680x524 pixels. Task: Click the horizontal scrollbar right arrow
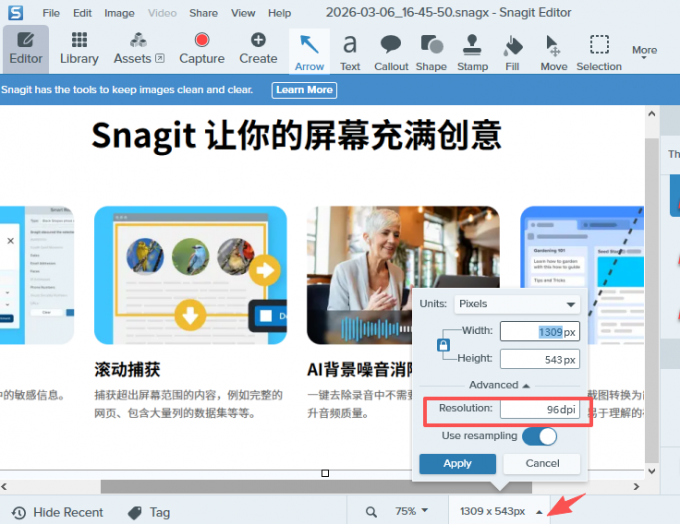pos(636,487)
